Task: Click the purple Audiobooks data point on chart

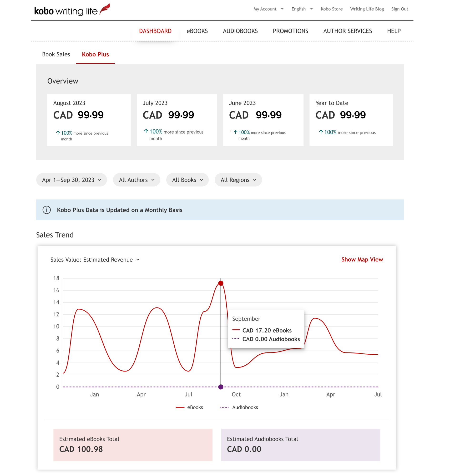Action: tap(221, 387)
